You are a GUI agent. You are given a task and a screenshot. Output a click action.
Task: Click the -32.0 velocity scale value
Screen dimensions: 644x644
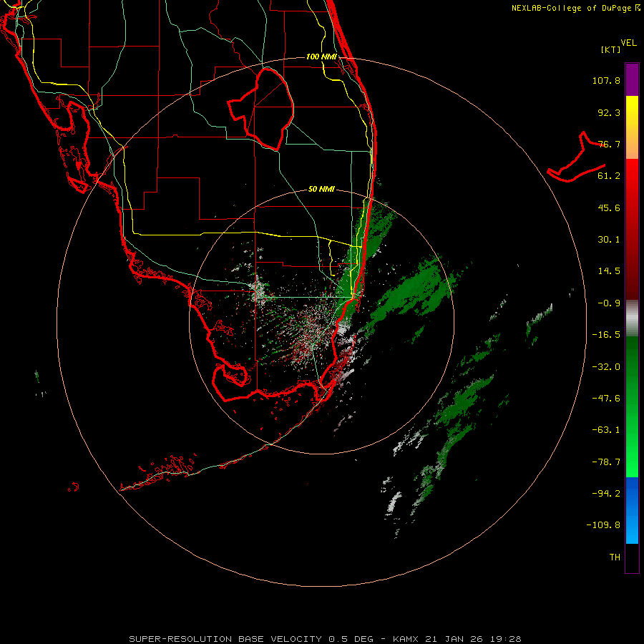pyautogui.click(x=606, y=367)
